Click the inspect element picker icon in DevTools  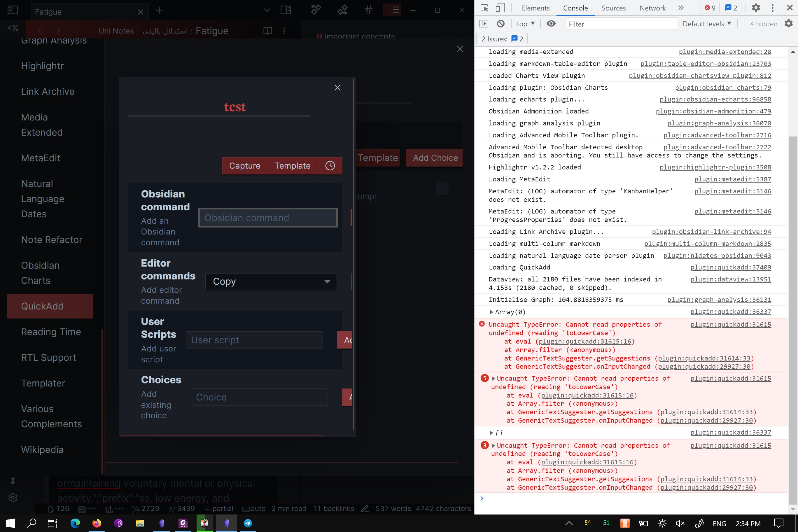(x=484, y=8)
